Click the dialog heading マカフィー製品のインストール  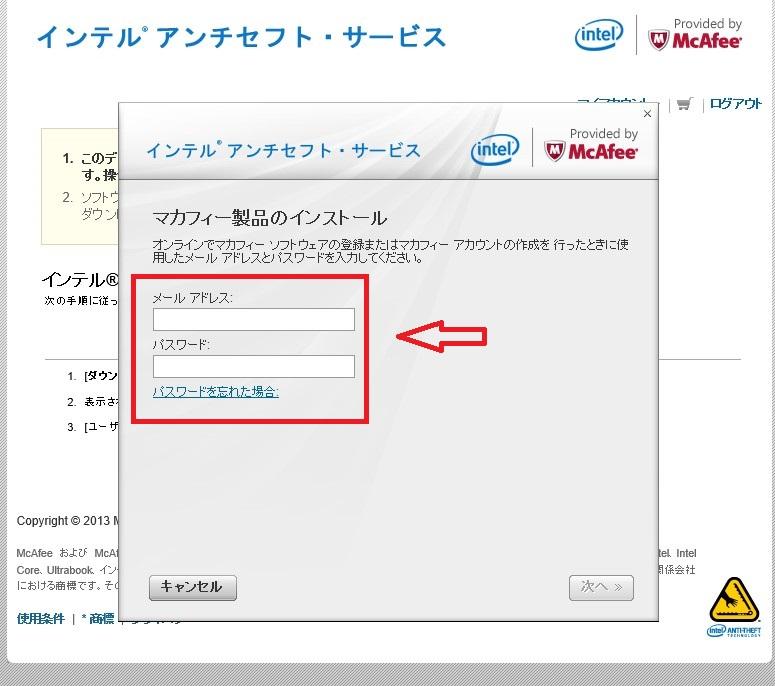[270, 218]
